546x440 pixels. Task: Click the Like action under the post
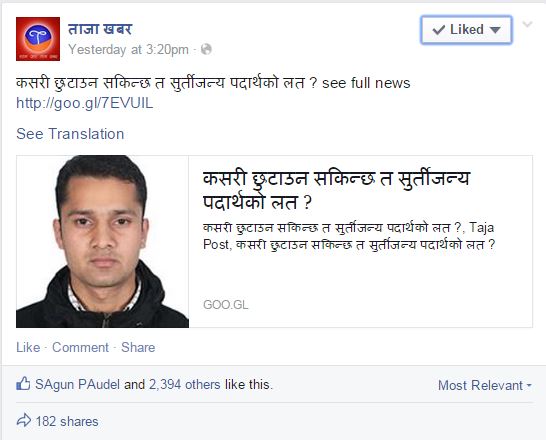click(28, 347)
